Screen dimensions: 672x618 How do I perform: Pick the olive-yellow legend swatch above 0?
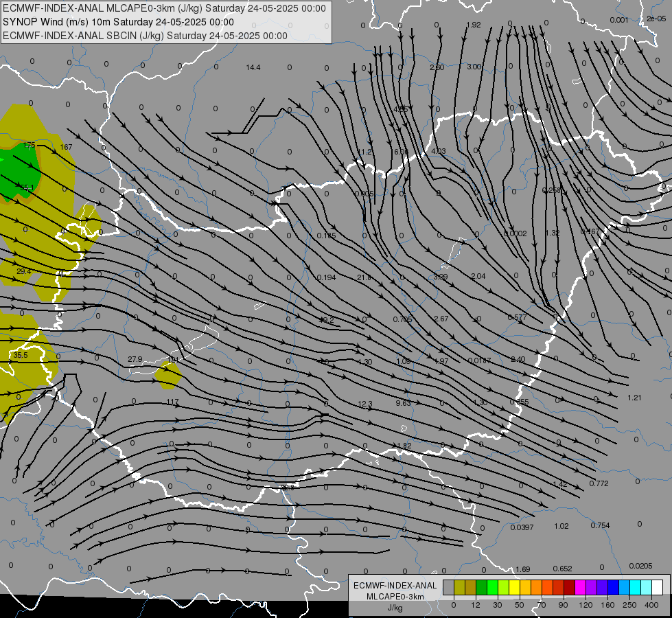pyautogui.click(x=459, y=588)
